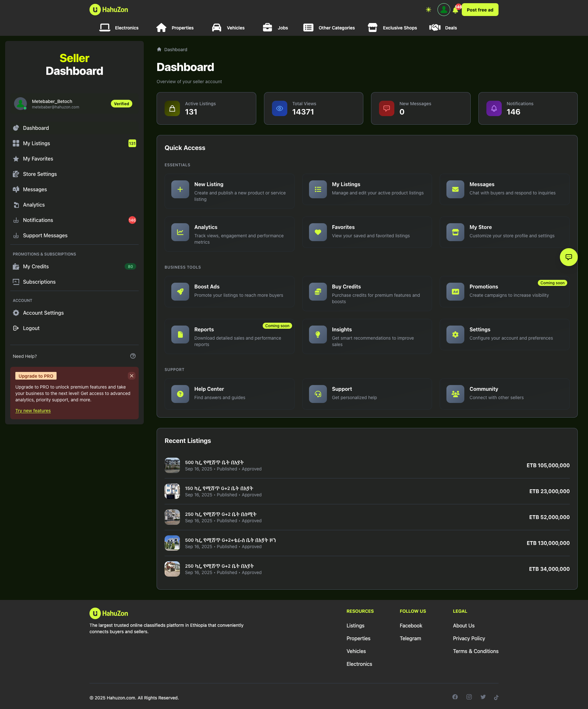588x709 pixels.
Task: Select My Listings in the sidebar
Action: pyautogui.click(x=36, y=144)
